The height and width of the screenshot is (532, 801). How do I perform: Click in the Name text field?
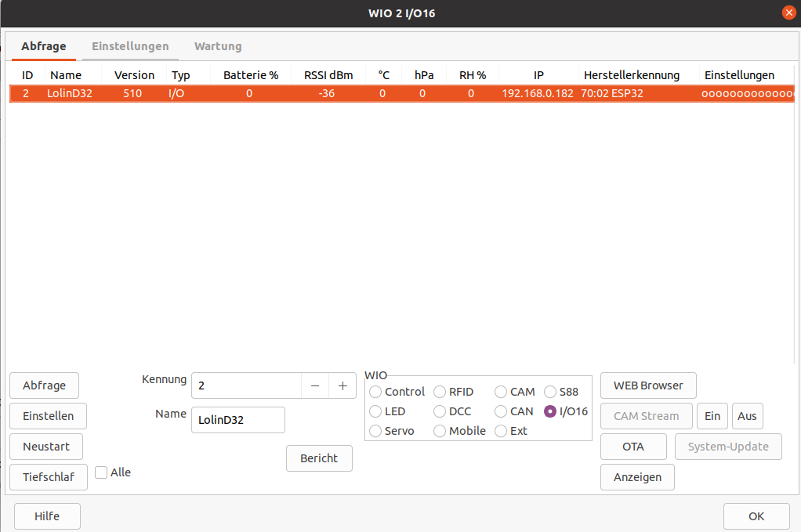coord(238,420)
